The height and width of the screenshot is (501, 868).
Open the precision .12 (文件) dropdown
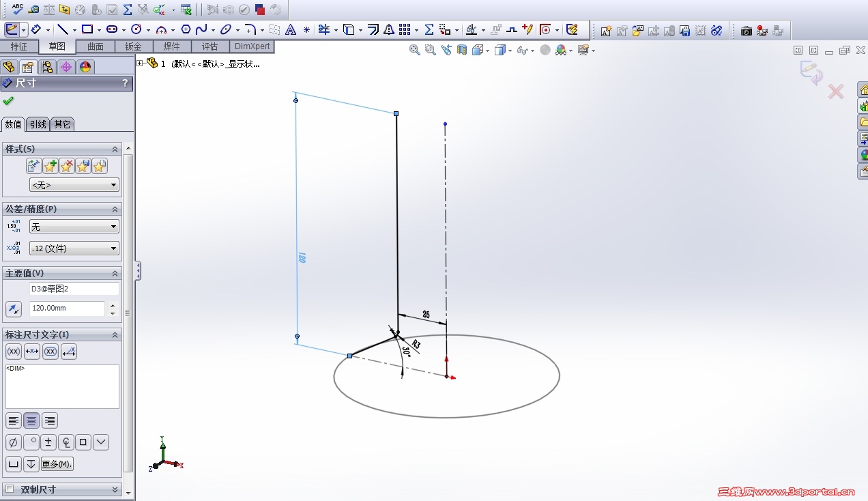point(74,248)
